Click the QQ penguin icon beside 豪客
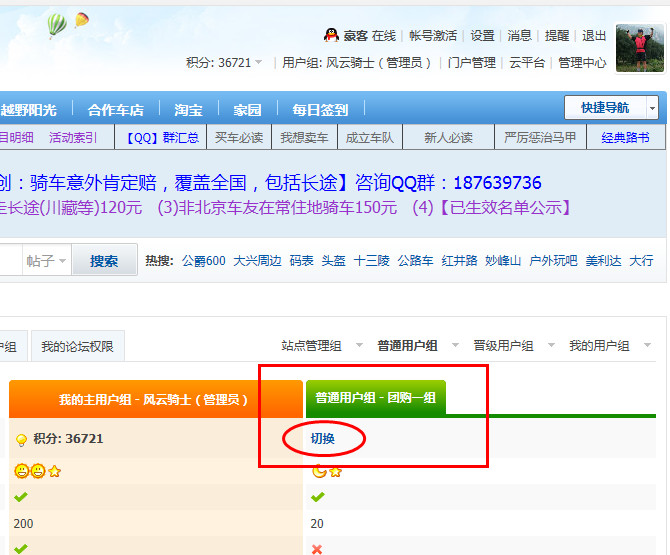The width and height of the screenshot is (670, 555). (x=334, y=35)
